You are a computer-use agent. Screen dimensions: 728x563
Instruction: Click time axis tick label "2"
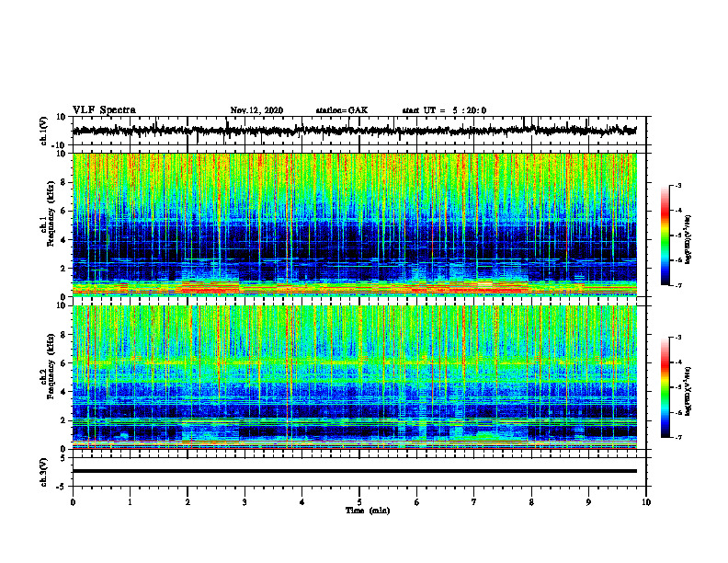click(188, 502)
